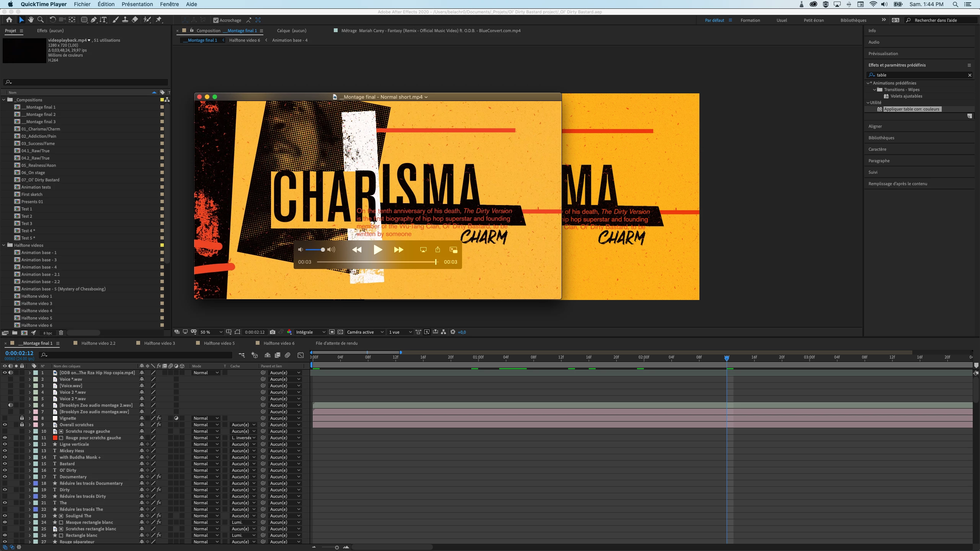Image resolution: width=980 pixels, height=551 pixels.
Task: Open the Intégrale resolution dropdown
Action: point(310,332)
